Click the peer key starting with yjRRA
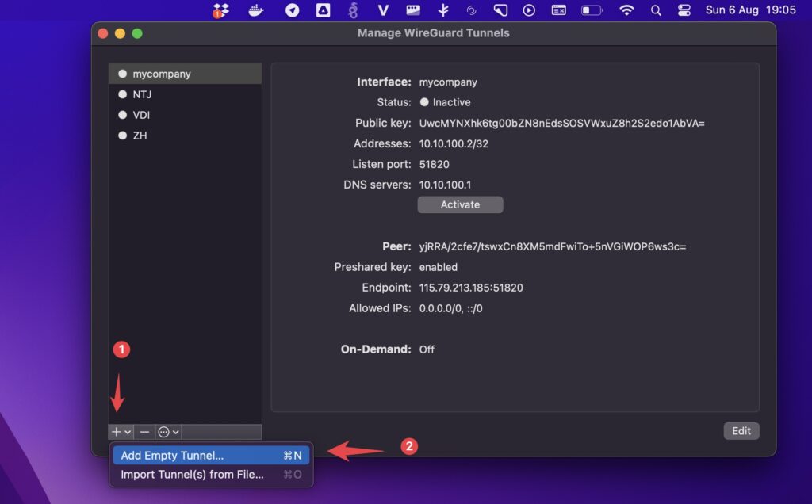The width and height of the screenshot is (812, 504). (553, 246)
